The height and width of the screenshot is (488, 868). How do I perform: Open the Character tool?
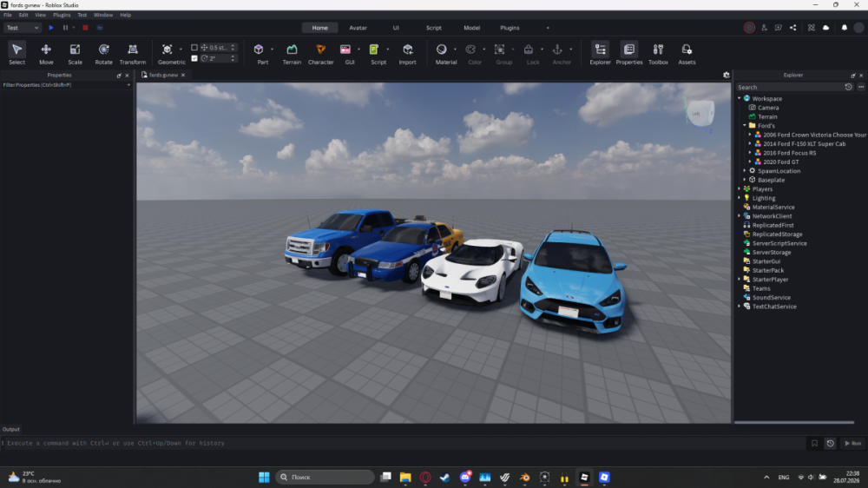[320, 54]
